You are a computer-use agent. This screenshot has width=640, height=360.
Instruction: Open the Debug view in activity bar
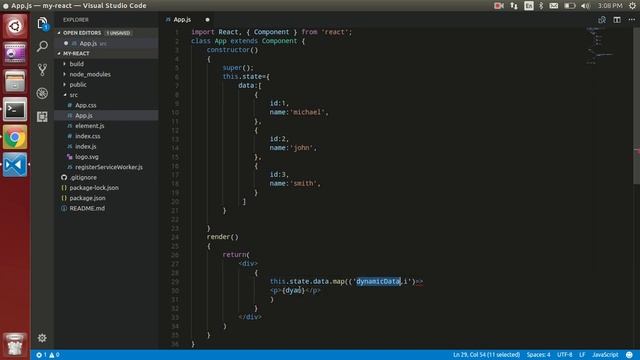point(42,93)
